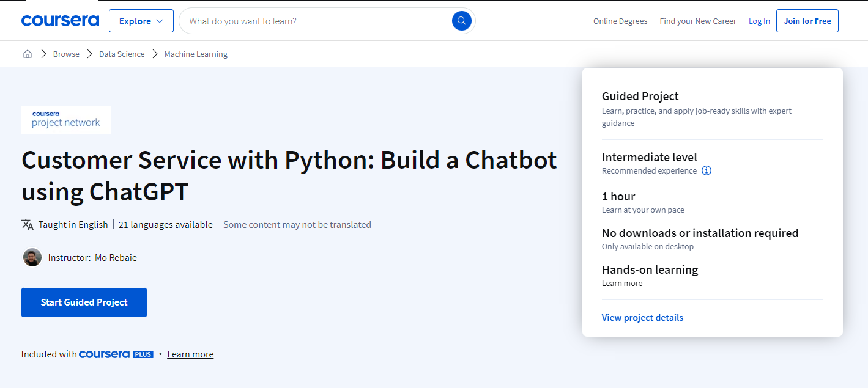Go to the Browse breadcrumb
Viewport: 868px width, 388px height.
[x=66, y=54]
